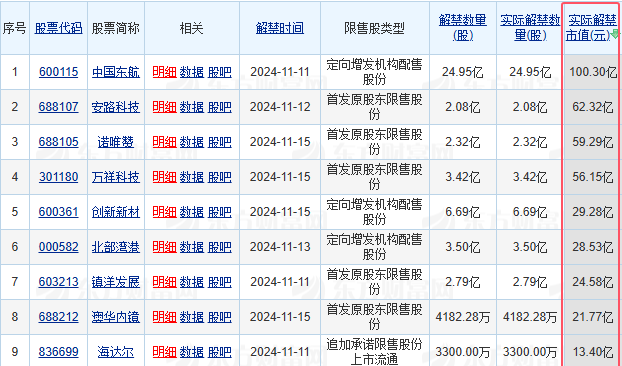Open 数据 link for 澳华内镜
Screen dimensions: 622x366
[192, 317]
